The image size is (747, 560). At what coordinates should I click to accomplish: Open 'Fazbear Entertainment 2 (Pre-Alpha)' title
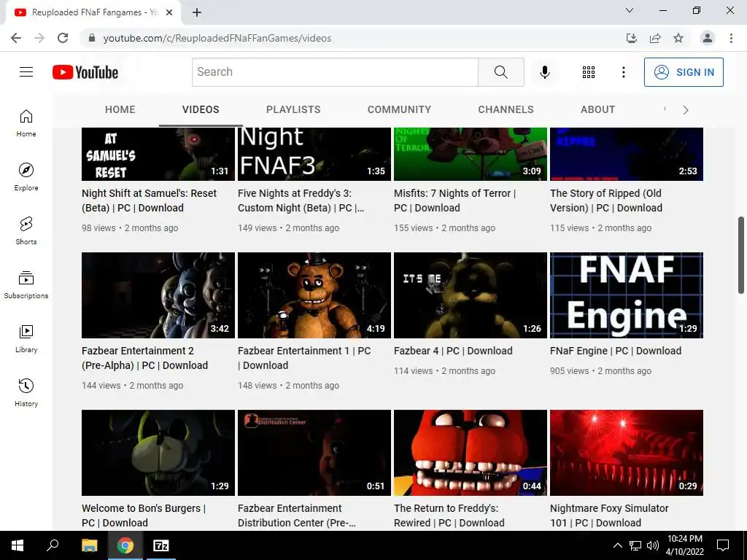pos(145,358)
